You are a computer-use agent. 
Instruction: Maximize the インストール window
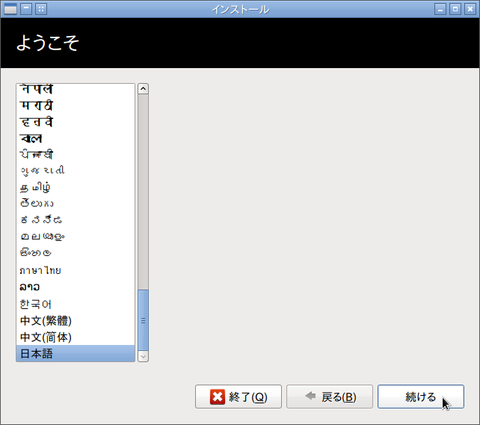[455, 9]
